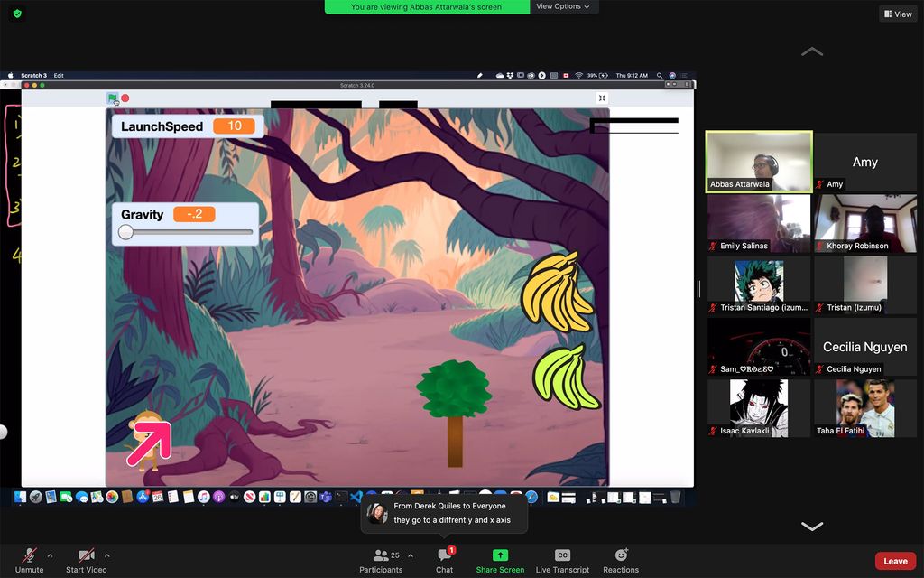The image size is (924, 578).
Task: Expand the caret next to Participants
Action: click(411, 555)
